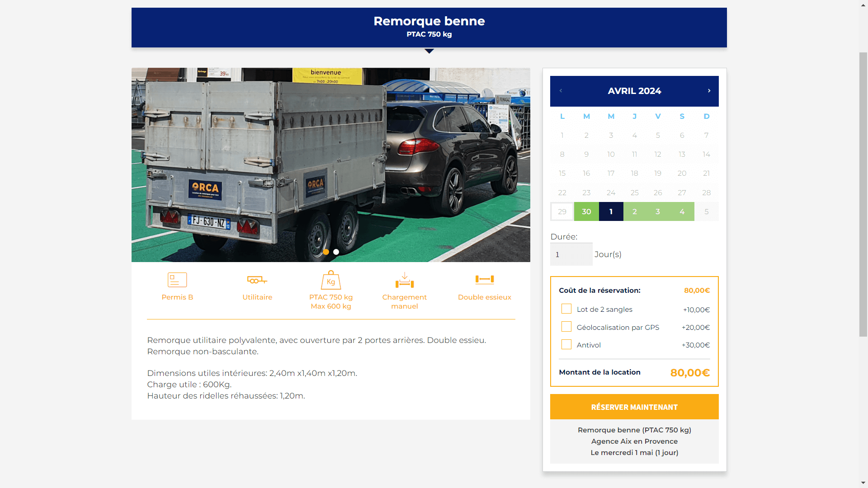This screenshot has height=488, width=868.
Task: Click the PTAC 750 kg weight icon
Action: 331,280
